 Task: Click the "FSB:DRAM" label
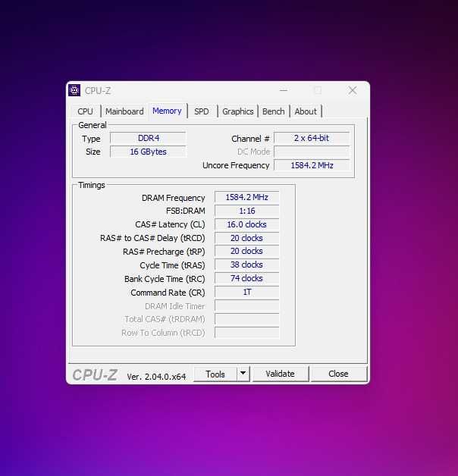(x=186, y=211)
